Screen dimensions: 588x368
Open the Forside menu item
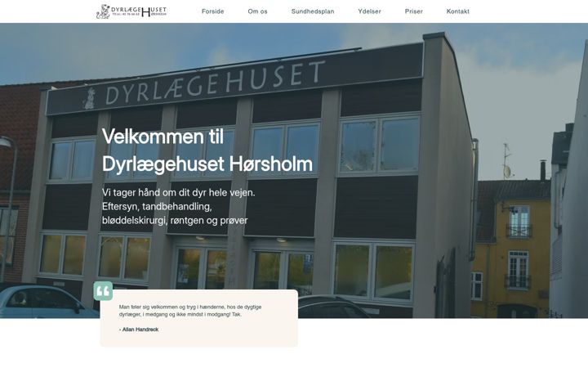(212, 11)
